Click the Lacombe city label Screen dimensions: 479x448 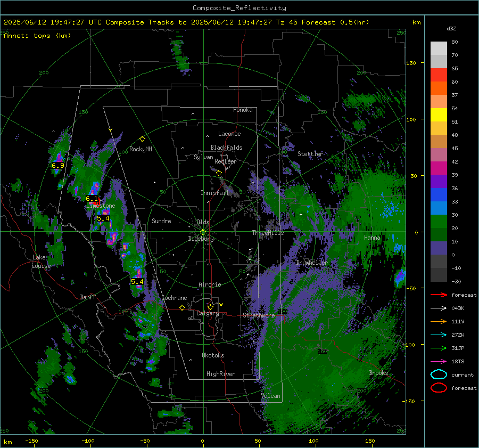click(229, 134)
